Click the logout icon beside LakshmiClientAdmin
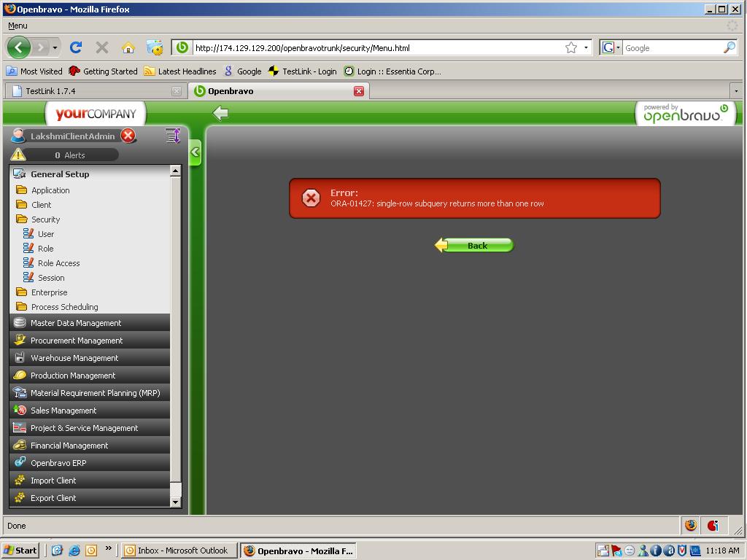Image resolution: width=747 pixels, height=560 pixels. point(128,136)
